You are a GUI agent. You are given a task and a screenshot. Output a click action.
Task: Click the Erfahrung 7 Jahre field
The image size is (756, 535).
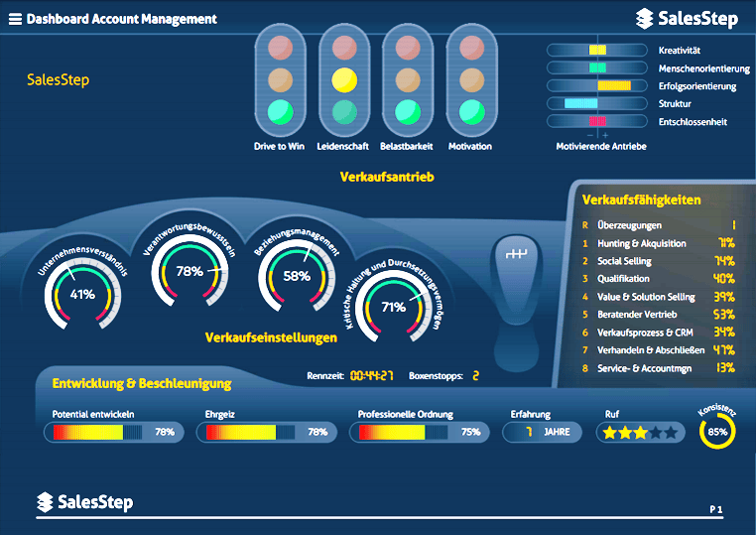(x=544, y=433)
